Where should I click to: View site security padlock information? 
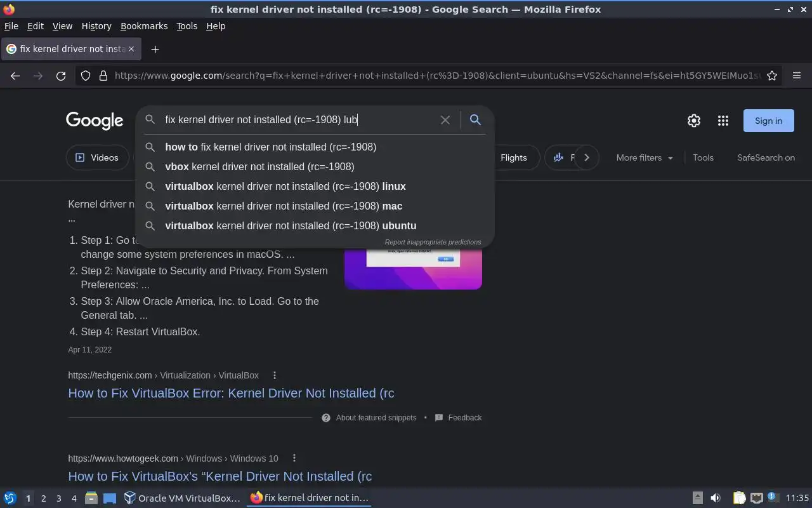click(x=103, y=76)
